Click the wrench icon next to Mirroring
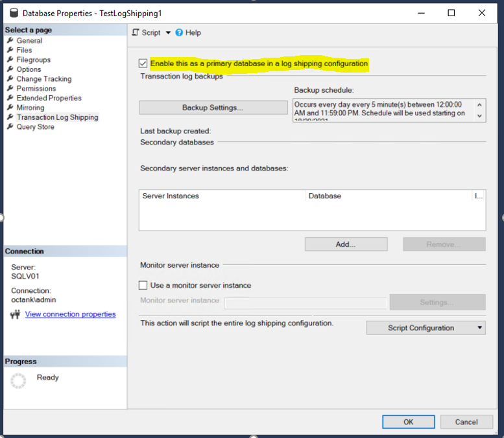 tap(10, 108)
